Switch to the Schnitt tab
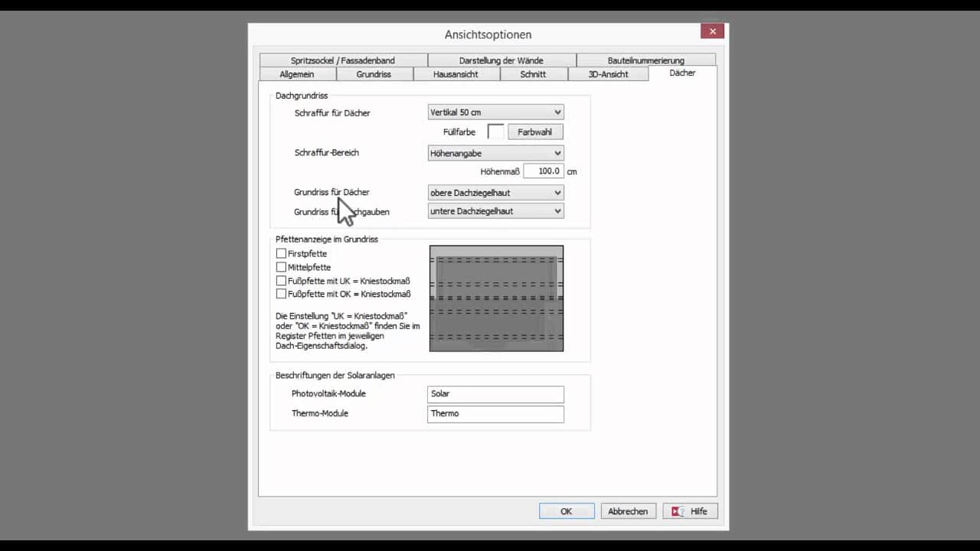 click(x=533, y=74)
